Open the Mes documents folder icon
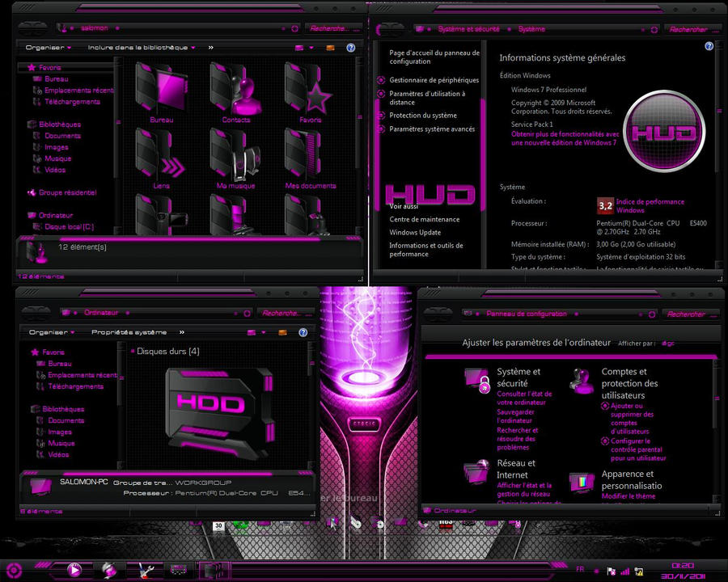728x582 pixels. coord(303,154)
